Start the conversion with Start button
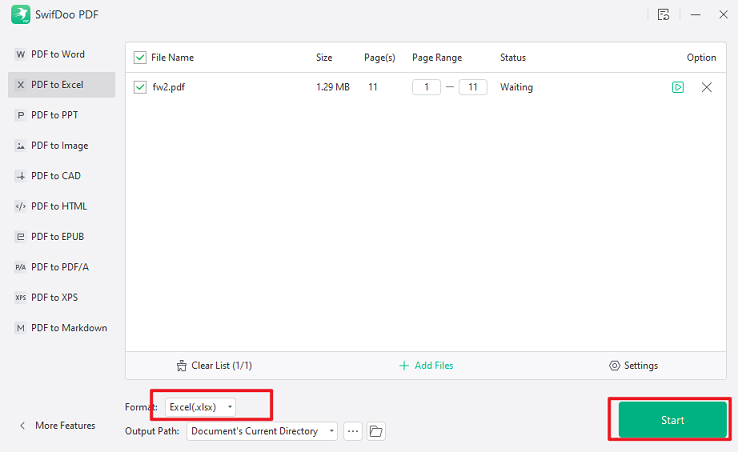The image size is (738, 452). click(x=672, y=420)
